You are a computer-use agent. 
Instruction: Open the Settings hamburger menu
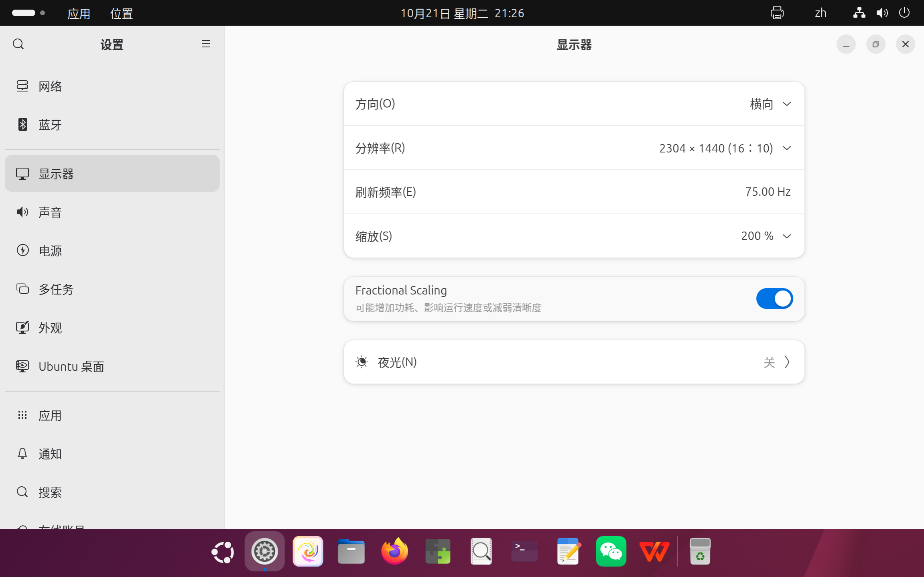coord(206,44)
